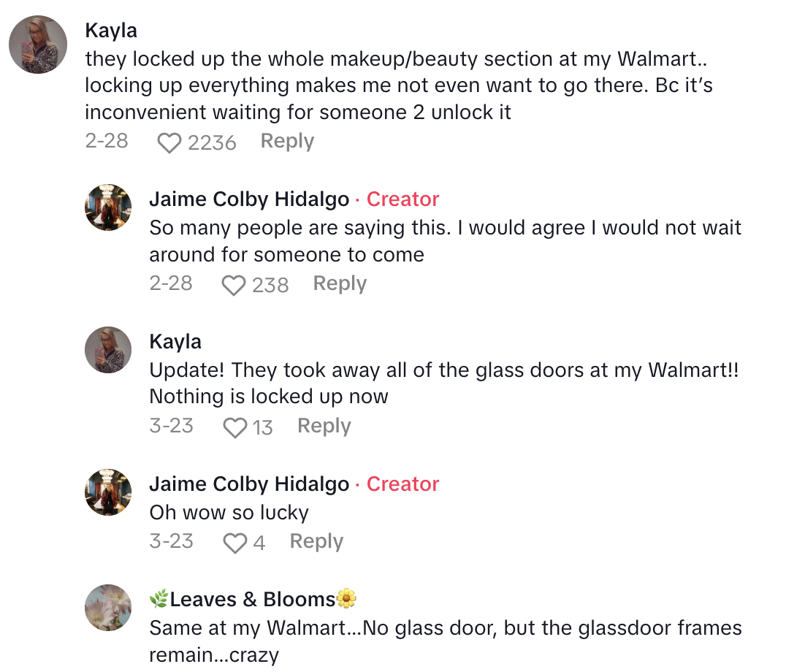Click Jaime Colby Hidalgo's name on first reply

click(249, 199)
